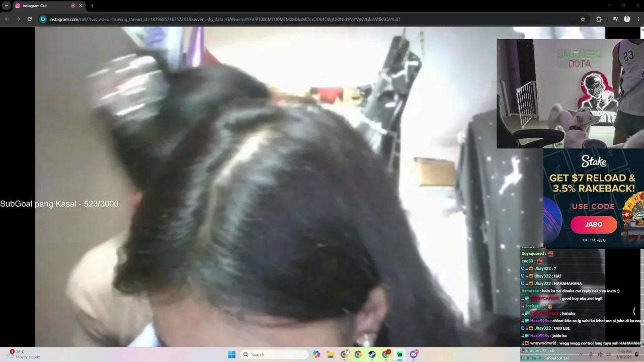Viewport: 644px width, 362px height.
Task: Open the Windows Start menu
Action: 231,354
